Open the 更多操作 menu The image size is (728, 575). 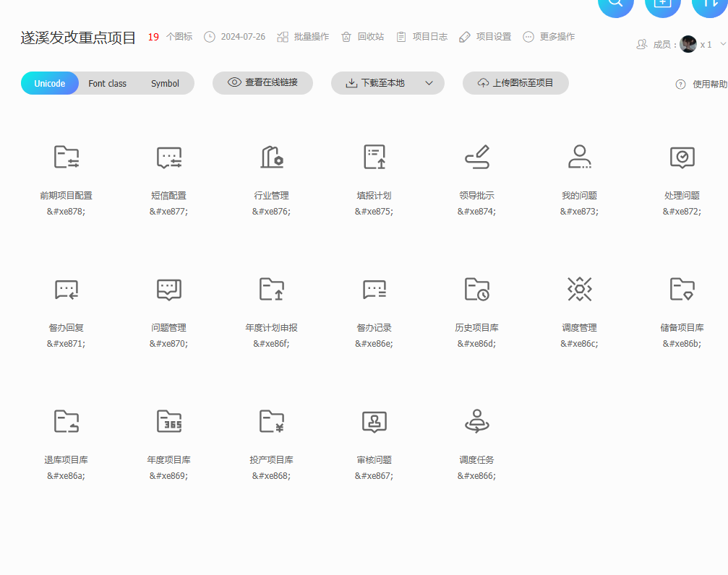pos(549,37)
